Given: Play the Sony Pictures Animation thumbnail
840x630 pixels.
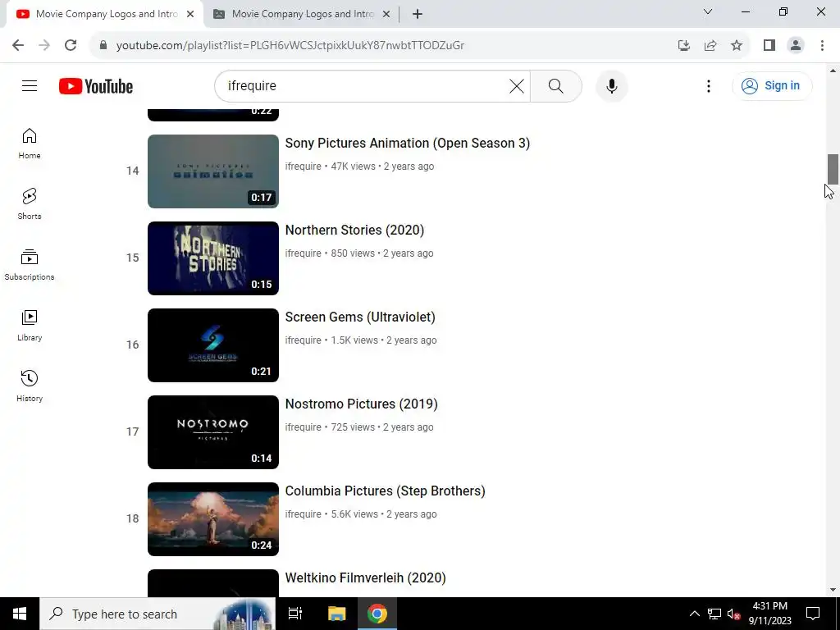Looking at the screenshot, I should (213, 171).
